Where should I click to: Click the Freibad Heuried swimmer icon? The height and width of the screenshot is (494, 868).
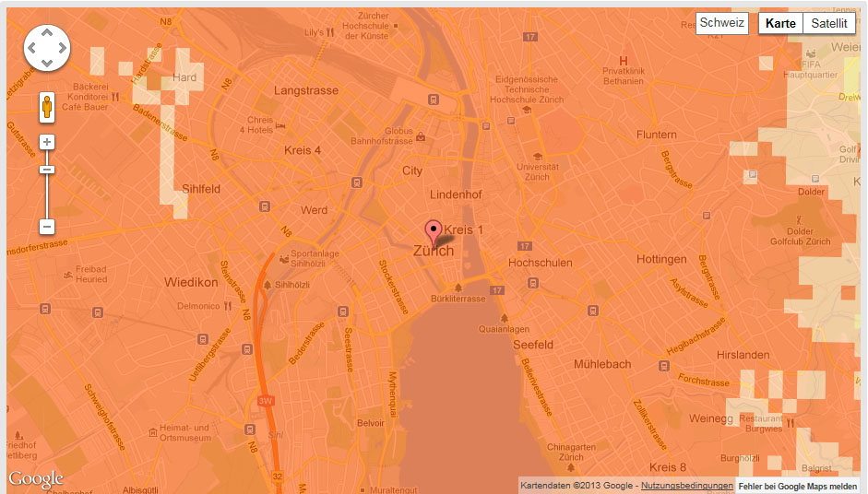pyautogui.click(x=68, y=275)
